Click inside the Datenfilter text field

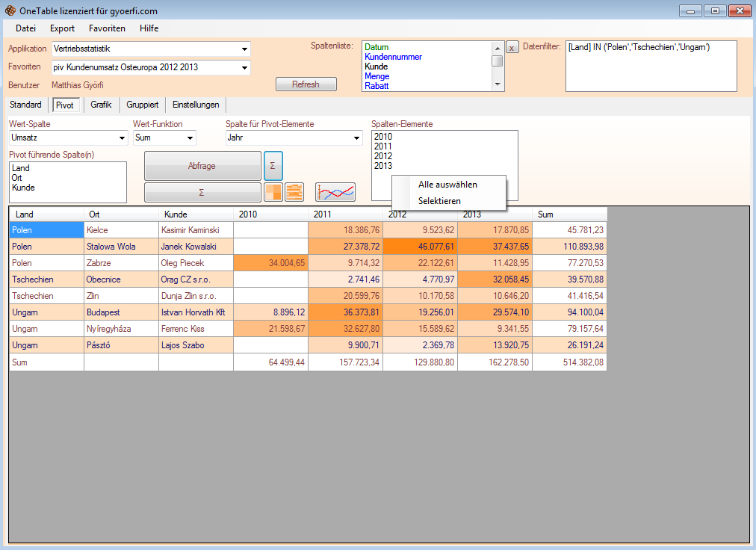coord(651,67)
